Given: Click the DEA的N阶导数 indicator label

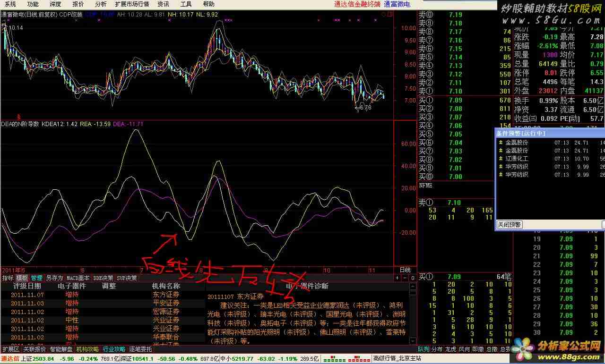Looking at the screenshot, I should coord(20,124).
